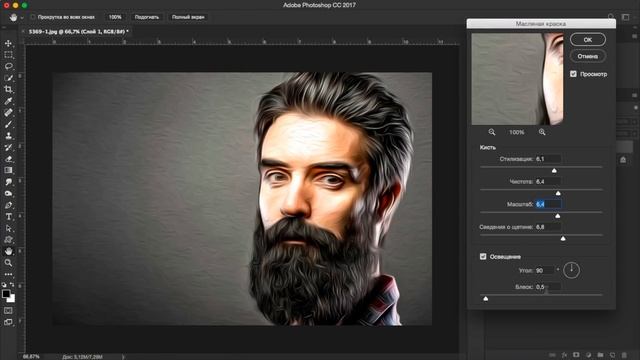
Task: Zoom in the Oil Paint preview
Action: 542,132
